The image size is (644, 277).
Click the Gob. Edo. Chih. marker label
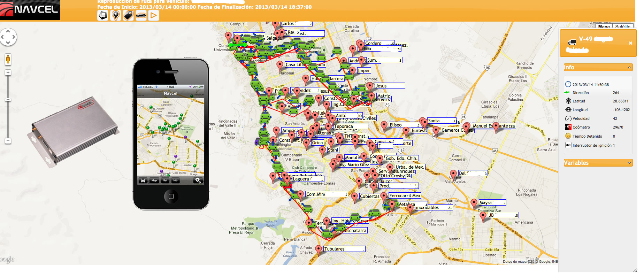(x=401, y=158)
